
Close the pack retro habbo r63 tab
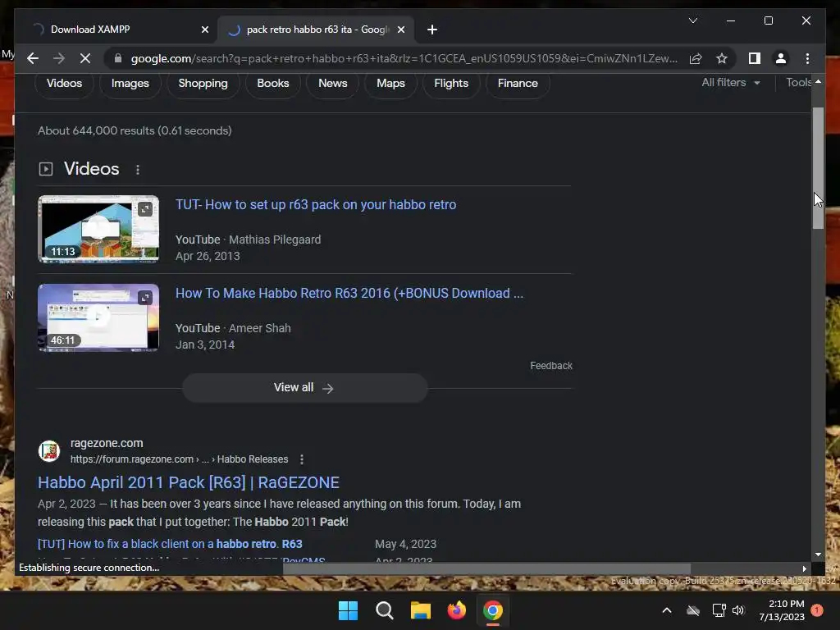click(x=400, y=30)
